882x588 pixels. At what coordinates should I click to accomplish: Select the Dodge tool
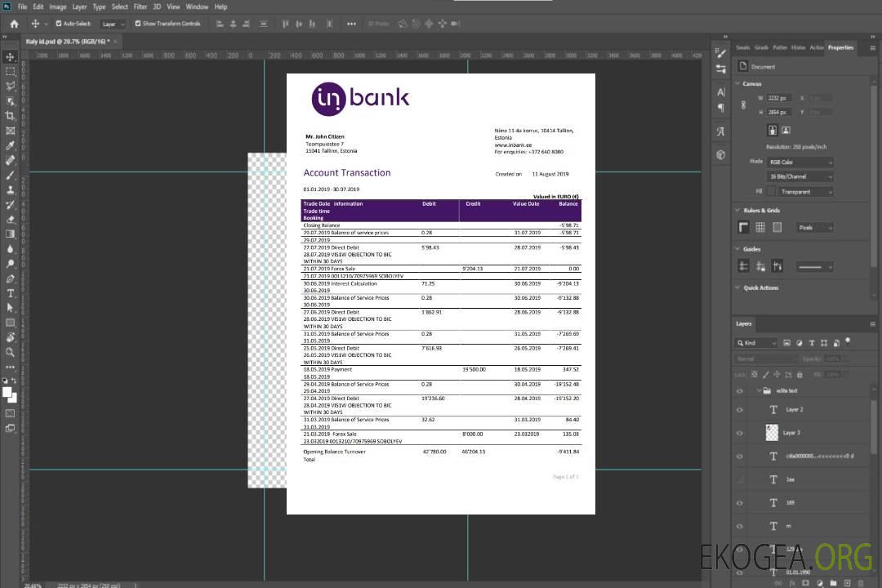click(10, 264)
